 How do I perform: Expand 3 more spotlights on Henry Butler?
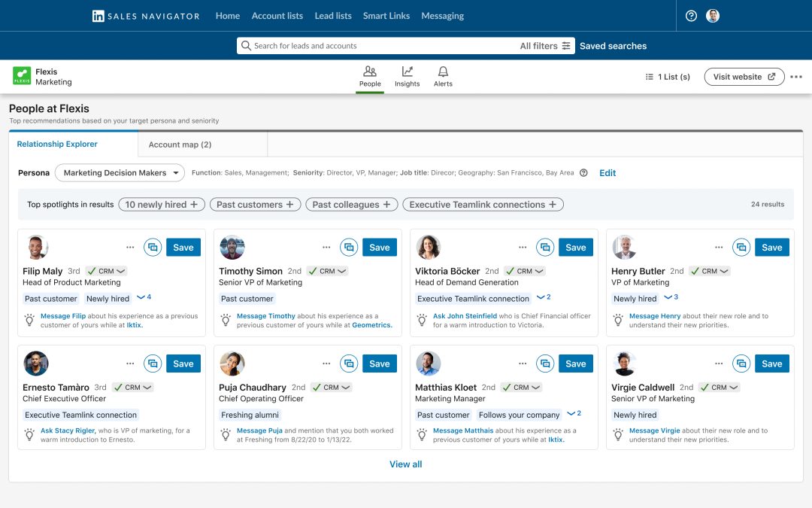coord(671,297)
